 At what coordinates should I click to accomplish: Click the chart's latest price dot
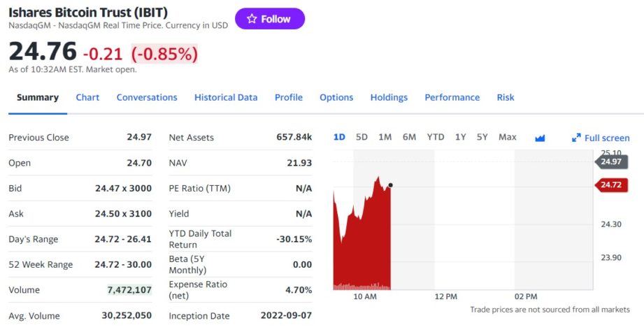tap(390, 185)
